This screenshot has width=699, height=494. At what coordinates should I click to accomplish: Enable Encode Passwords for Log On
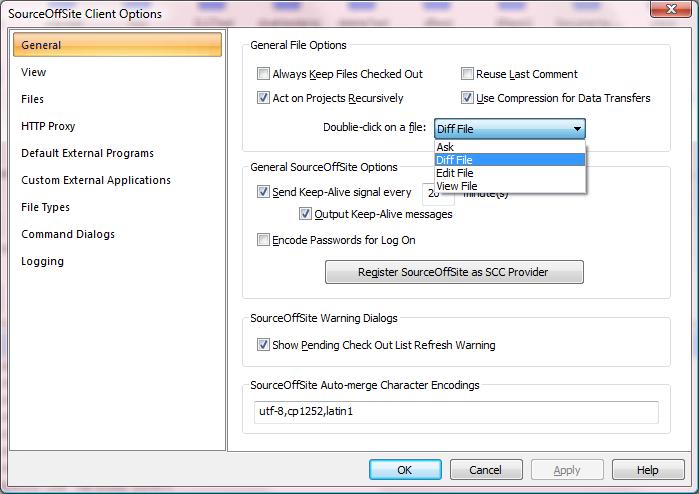(x=264, y=240)
